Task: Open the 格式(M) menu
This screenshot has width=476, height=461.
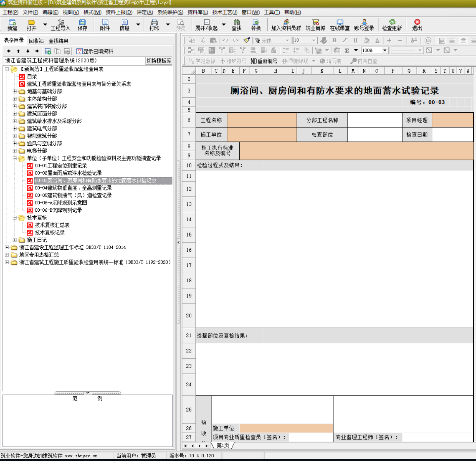Action: tap(92, 12)
